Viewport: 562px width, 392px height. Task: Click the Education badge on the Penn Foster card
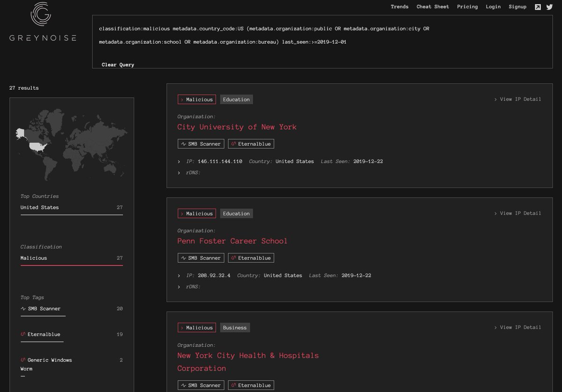[237, 213]
